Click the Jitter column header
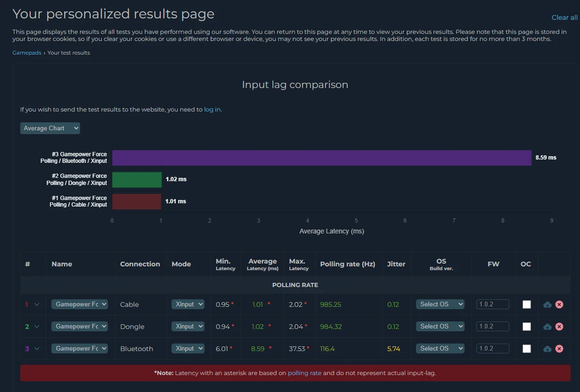Viewport: 580px width, 392px height. (396, 264)
